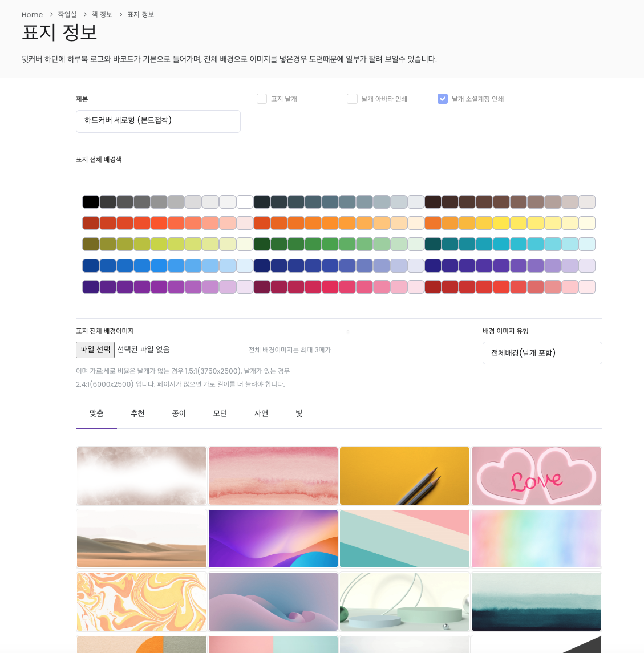Pick the olive green swatch

[x=90, y=244]
